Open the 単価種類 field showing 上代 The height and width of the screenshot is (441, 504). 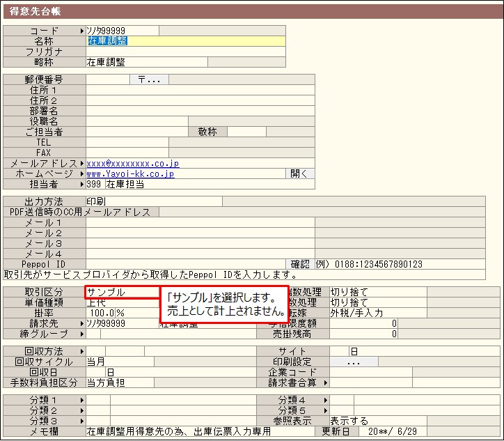pos(122,302)
